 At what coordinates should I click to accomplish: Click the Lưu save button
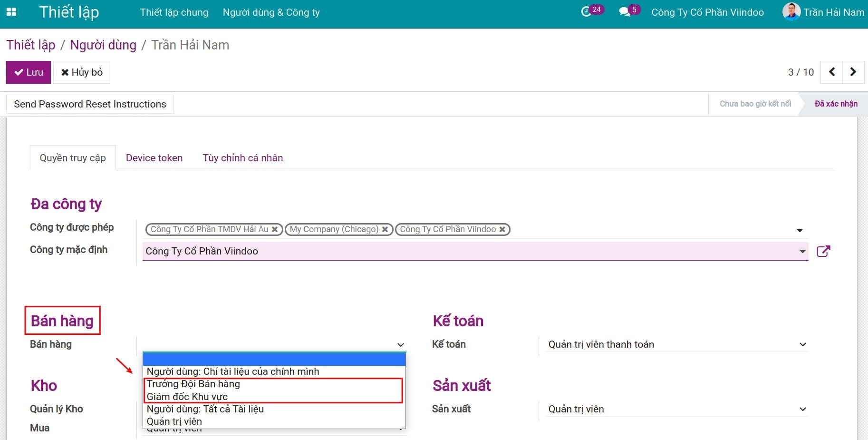click(x=29, y=72)
